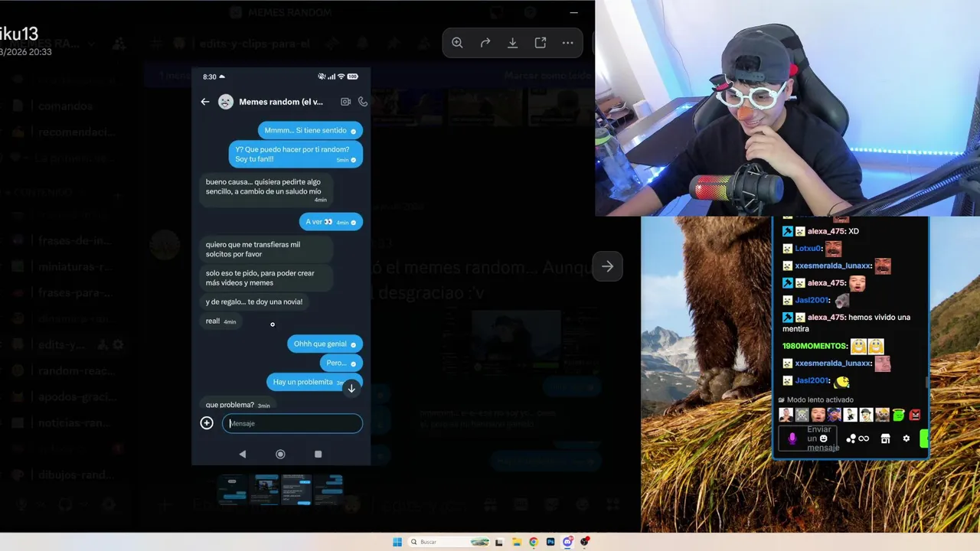Image resolution: width=980 pixels, height=551 pixels.
Task: Open Google Chrome from taskbar
Action: click(x=534, y=542)
